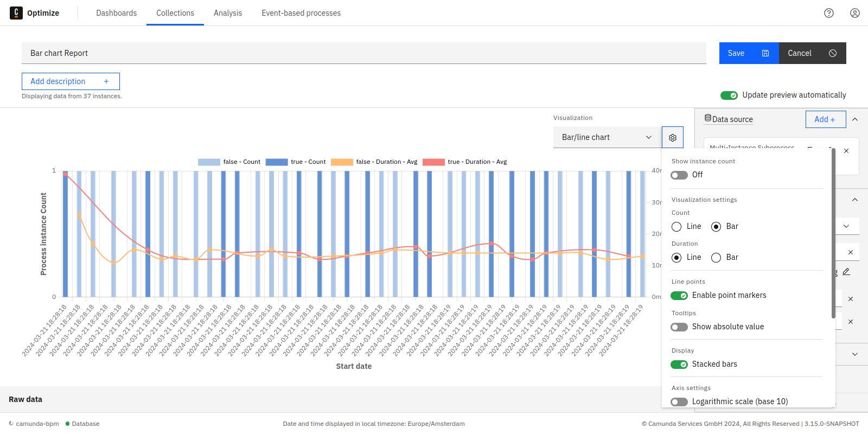Select Line radio button for Count
Image resolution: width=868 pixels, height=434 pixels.
click(x=676, y=227)
